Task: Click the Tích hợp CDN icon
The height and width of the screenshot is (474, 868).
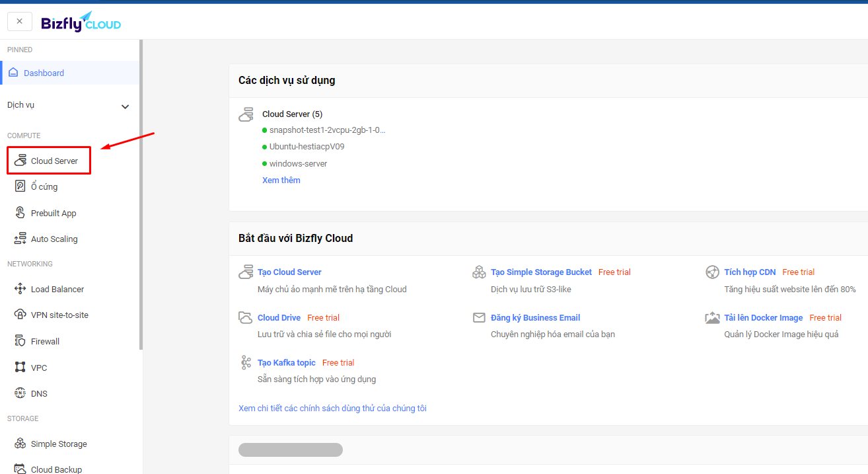Action: click(712, 272)
